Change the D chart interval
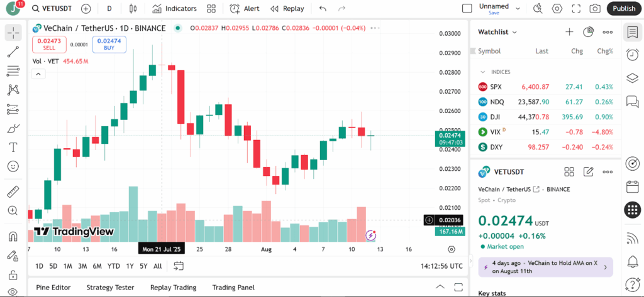 tap(109, 8)
